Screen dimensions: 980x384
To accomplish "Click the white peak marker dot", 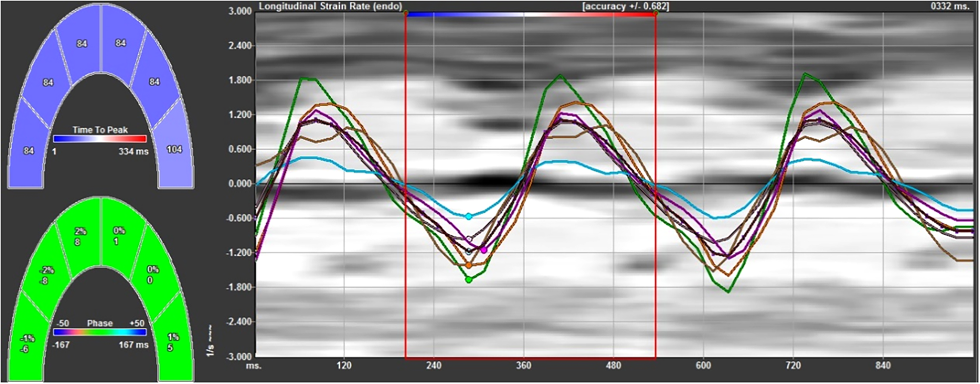I will click(x=469, y=239).
